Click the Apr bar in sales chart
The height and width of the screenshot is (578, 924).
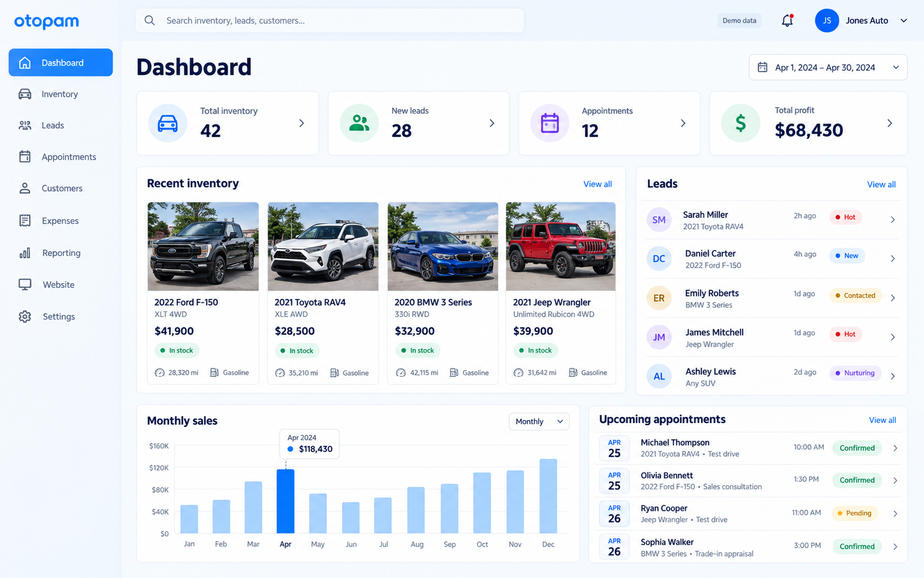click(285, 501)
